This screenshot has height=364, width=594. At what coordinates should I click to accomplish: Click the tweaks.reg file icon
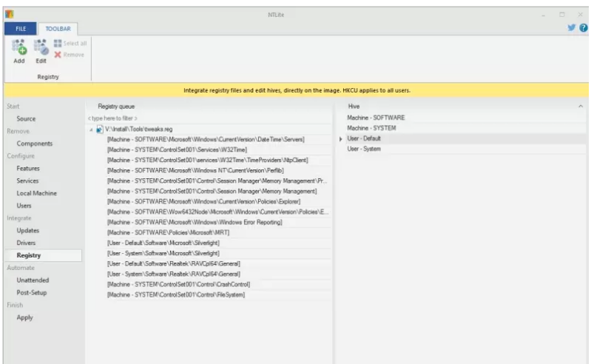(x=100, y=129)
